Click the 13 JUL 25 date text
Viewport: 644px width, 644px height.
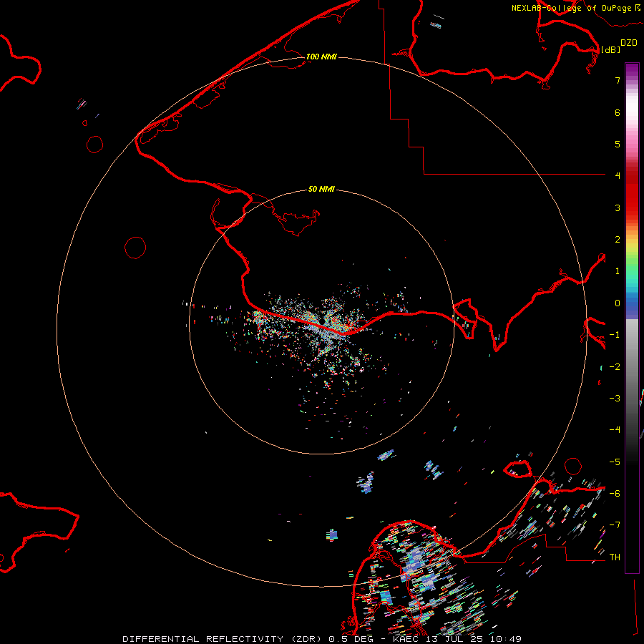[x=456, y=639]
